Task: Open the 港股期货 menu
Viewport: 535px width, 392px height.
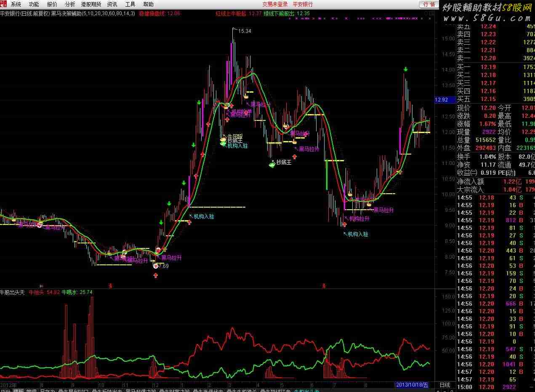Action: coord(91,4)
